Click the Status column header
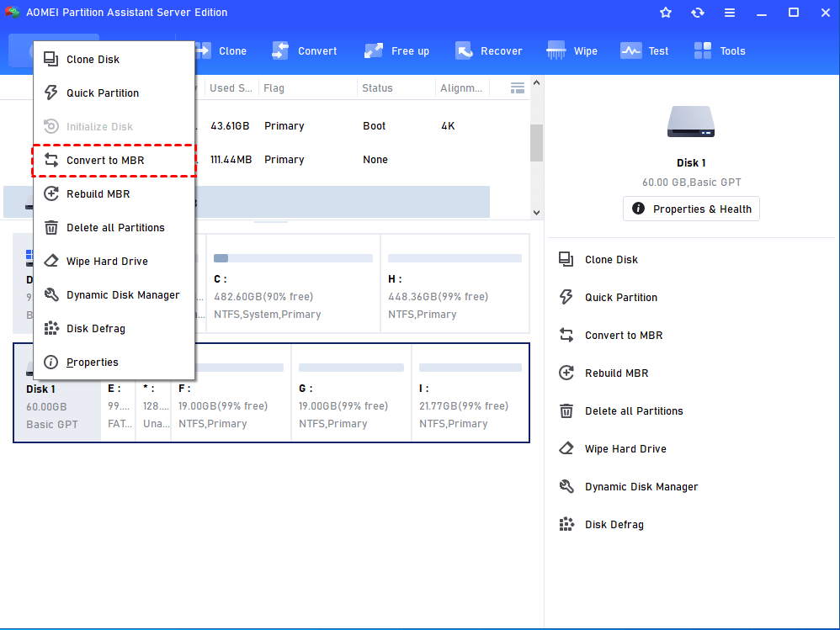The image size is (840, 630). [x=396, y=87]
